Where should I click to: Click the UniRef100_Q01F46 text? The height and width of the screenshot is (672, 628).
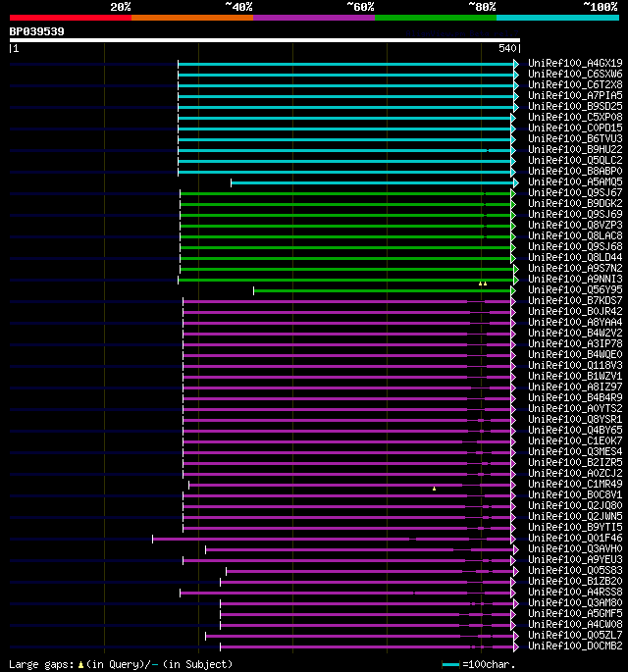coord(575,538)
